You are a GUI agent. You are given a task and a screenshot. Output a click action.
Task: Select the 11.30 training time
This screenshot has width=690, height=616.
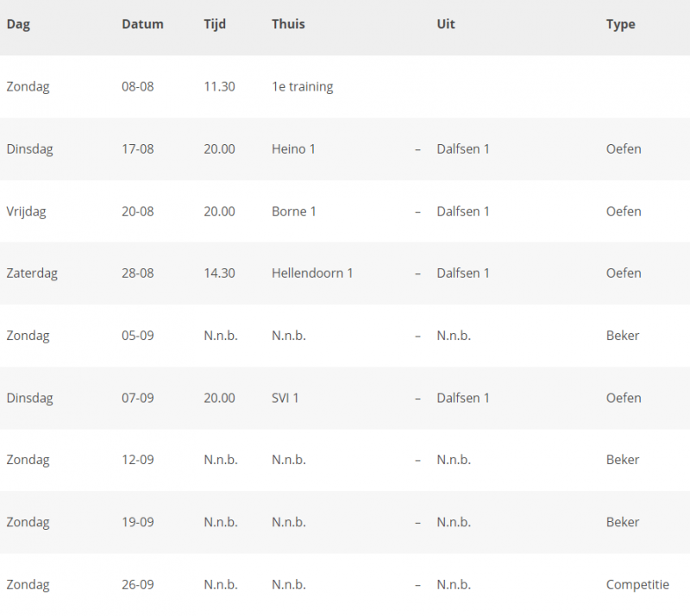(x=219, y=86)
